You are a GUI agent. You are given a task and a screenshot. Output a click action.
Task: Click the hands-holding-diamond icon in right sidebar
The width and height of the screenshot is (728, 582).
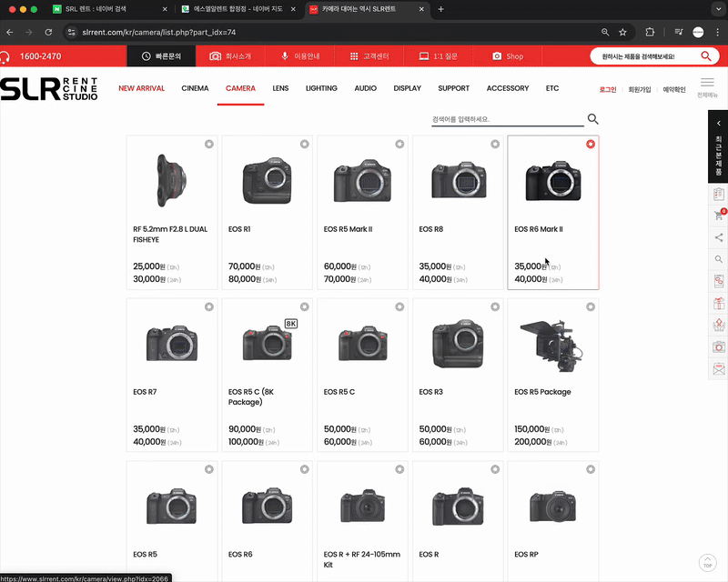click(x=718, y=325)
